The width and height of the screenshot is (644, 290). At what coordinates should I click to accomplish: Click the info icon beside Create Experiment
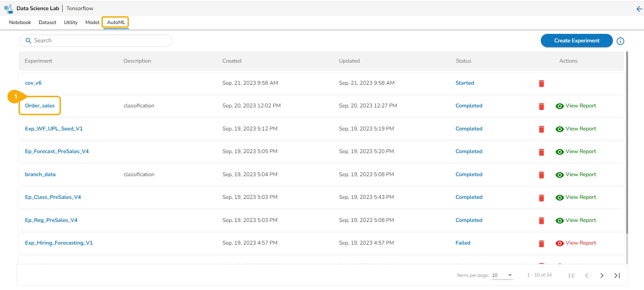point(620,41)
